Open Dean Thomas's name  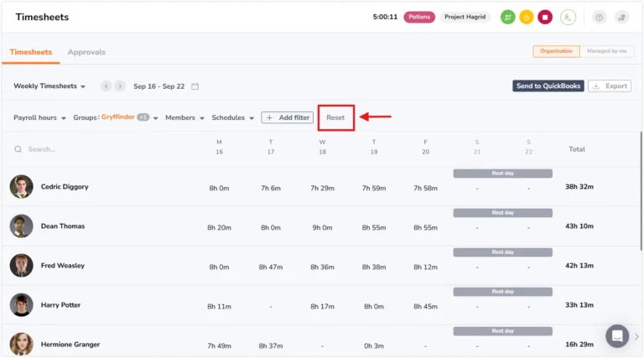pyautogui.click(x=63, y=226)
